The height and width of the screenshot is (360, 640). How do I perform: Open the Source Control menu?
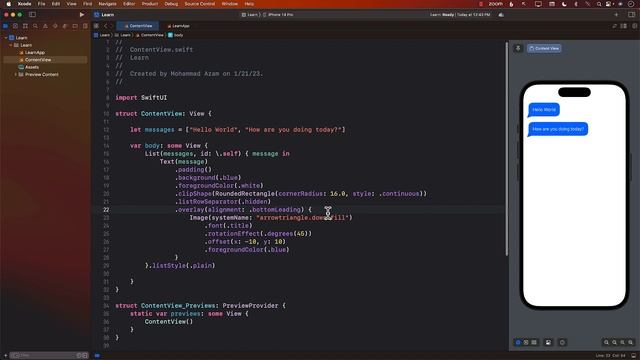coord(200,4)
